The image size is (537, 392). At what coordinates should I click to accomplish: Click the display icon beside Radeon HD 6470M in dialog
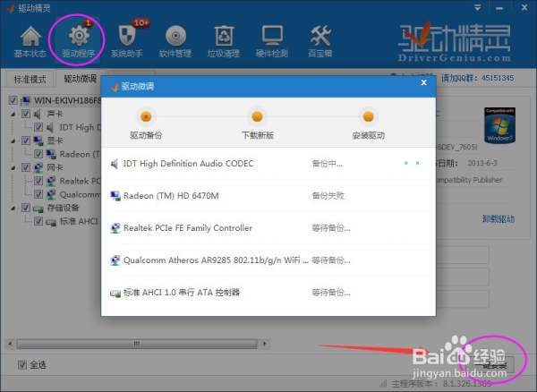pyautogui.click(x=115, y=196)
